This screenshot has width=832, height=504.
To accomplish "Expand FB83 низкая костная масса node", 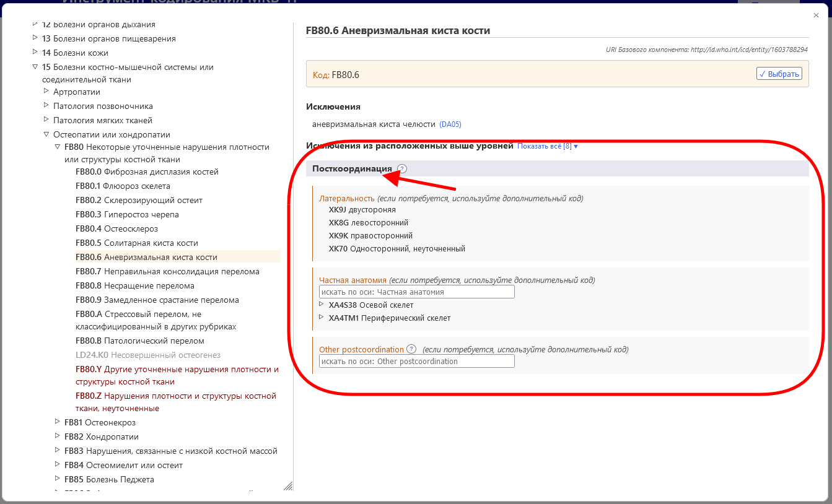I will tap(57, 450).
